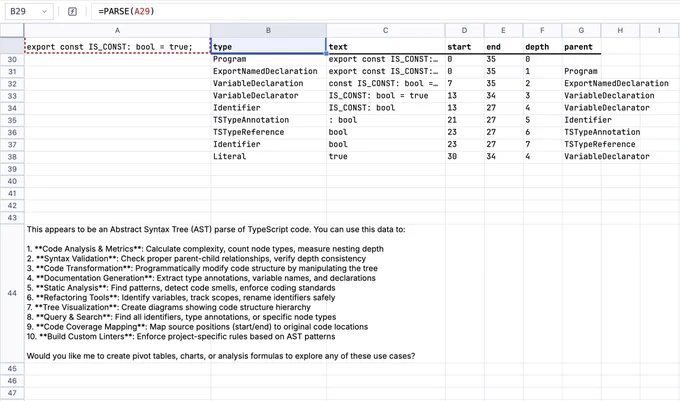Select parent cell 'VariableDeclarator' in row 38

[582, 156]
